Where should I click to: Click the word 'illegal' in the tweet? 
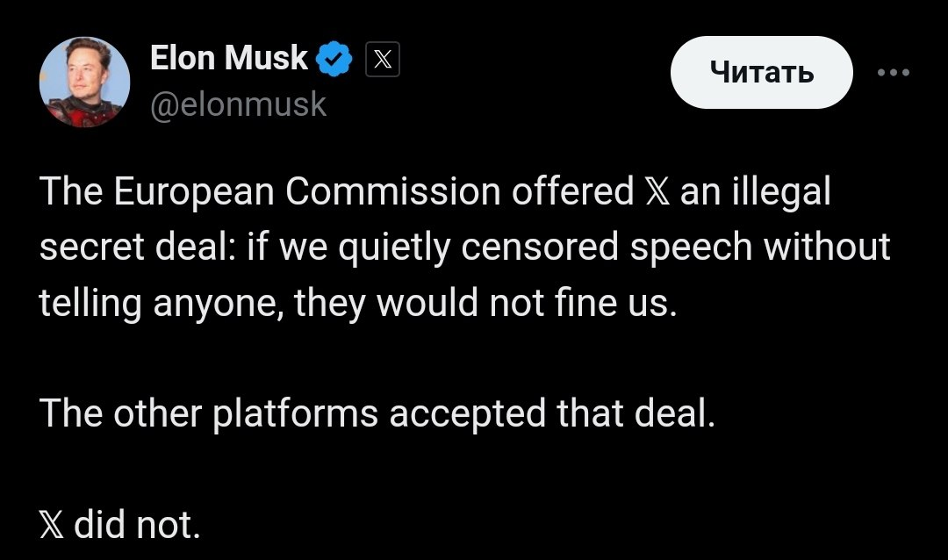(x=786, y=192)
